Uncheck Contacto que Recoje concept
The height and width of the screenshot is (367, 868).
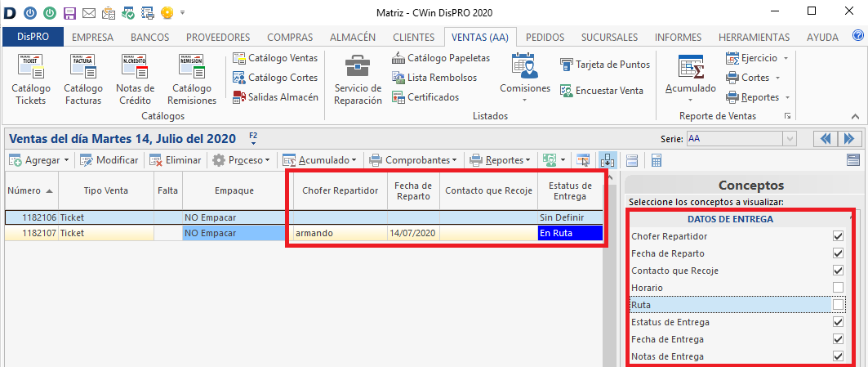[x=838, y=271]
